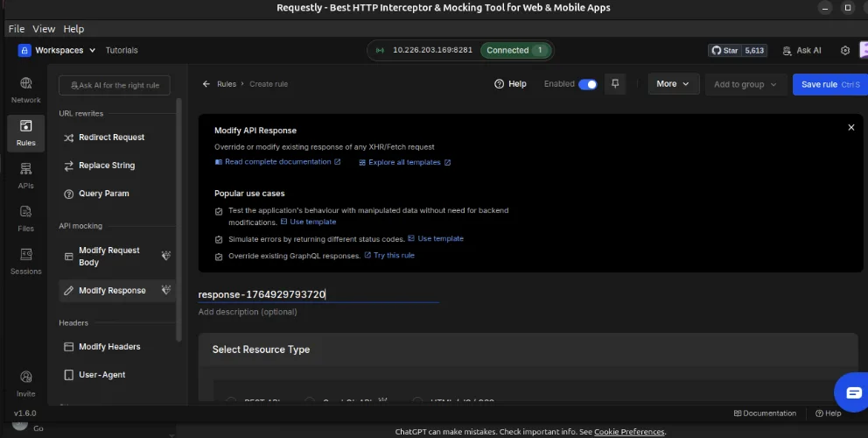
Task: Click the pin rule icon
Action: [615, 84]
